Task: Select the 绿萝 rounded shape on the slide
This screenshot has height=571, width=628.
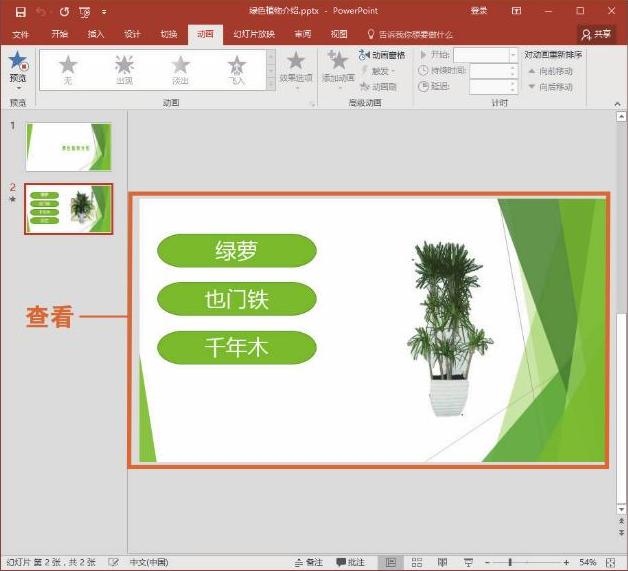Action: click(237, 251)
